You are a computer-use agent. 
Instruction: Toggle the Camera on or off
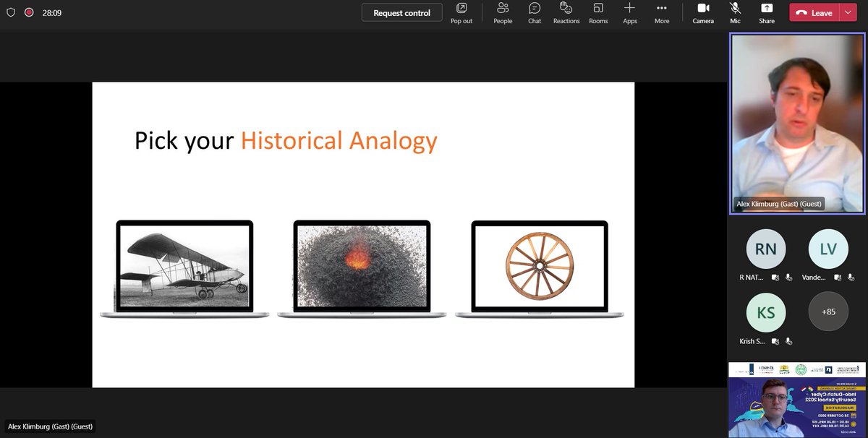click(x=703, y=13)
